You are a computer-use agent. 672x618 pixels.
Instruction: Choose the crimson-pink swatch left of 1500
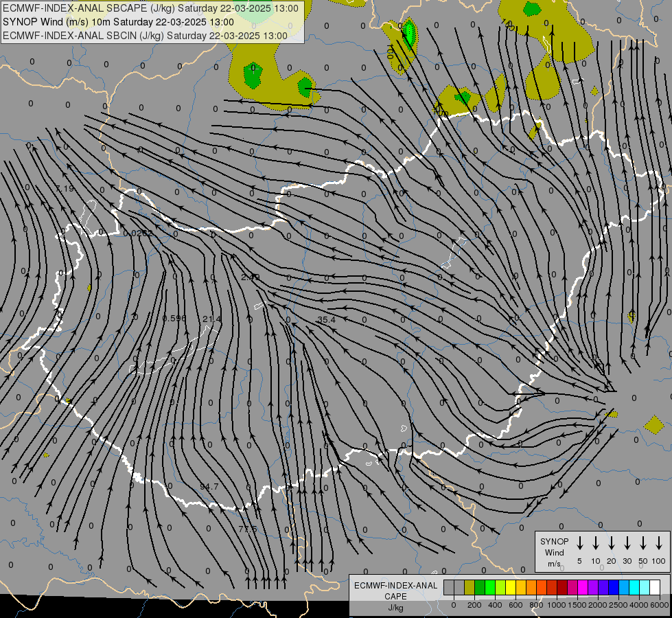pos(572,588)
